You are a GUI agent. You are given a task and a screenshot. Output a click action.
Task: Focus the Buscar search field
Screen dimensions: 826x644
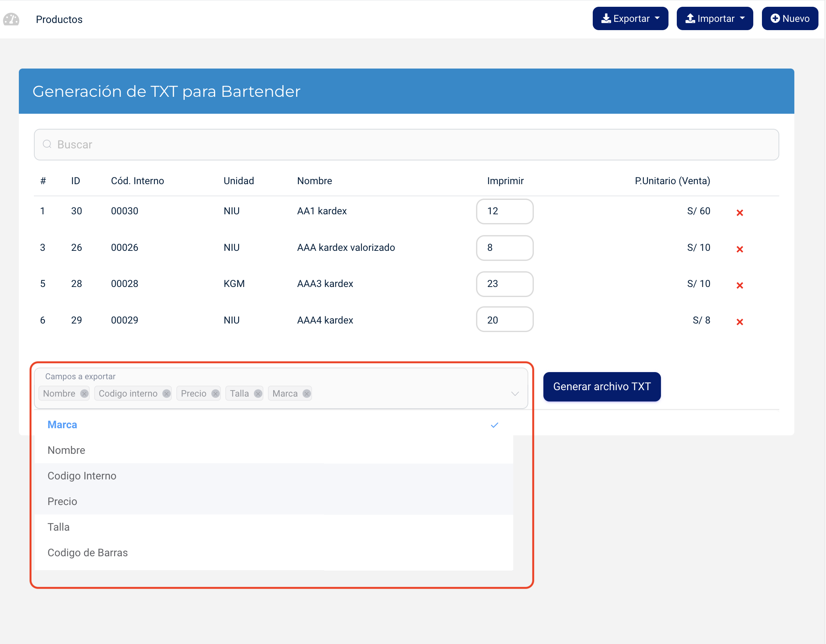pos(406,144)
